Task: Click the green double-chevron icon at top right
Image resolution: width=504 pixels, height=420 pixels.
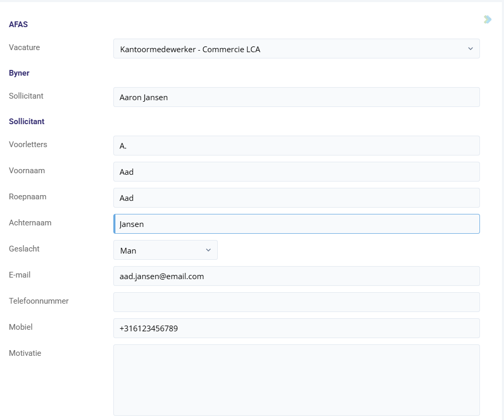Action: [487, 19]
